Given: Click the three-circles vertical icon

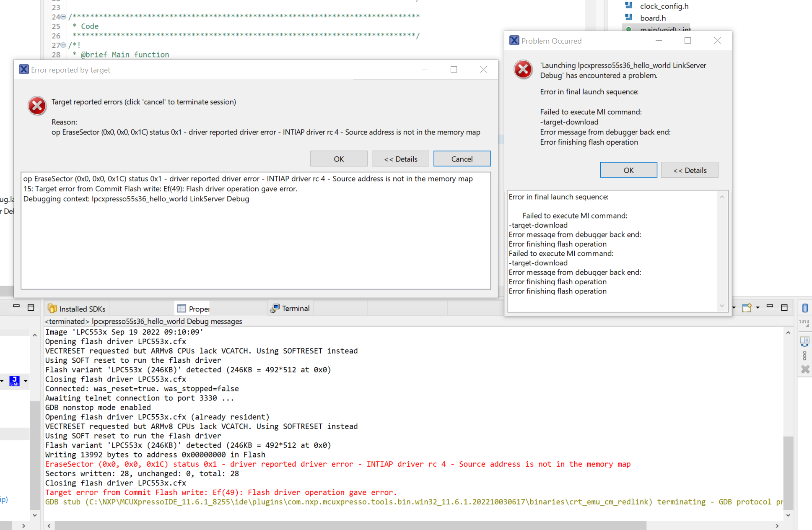Looking at the screenshot, I should click(x=804, y=356).
